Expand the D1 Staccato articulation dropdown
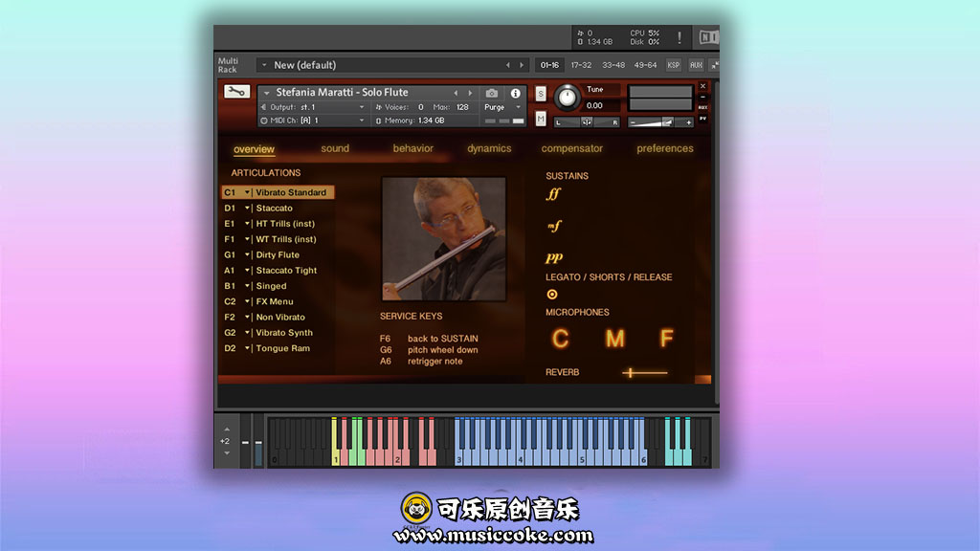The image size is (980, 551). click(248, 208)
